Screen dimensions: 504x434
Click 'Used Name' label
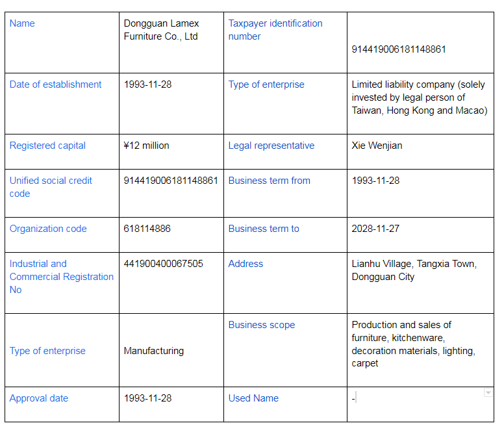(253, 398)
